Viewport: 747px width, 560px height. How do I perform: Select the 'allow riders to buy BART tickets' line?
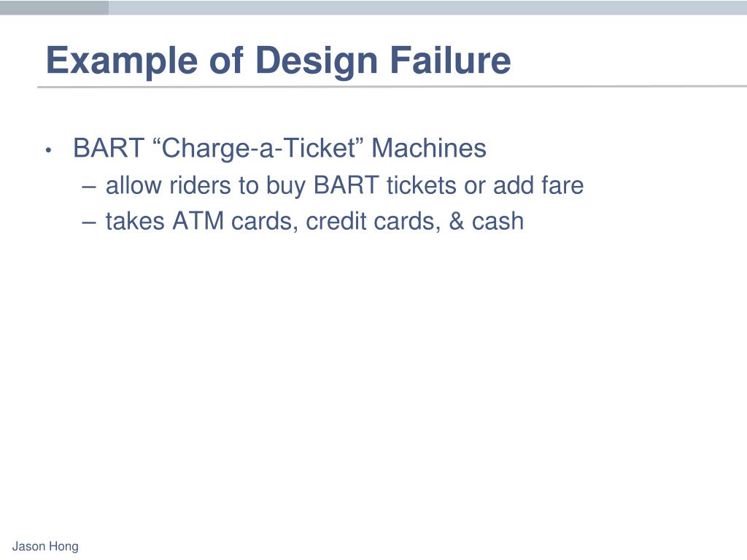(x=344, y=185)
